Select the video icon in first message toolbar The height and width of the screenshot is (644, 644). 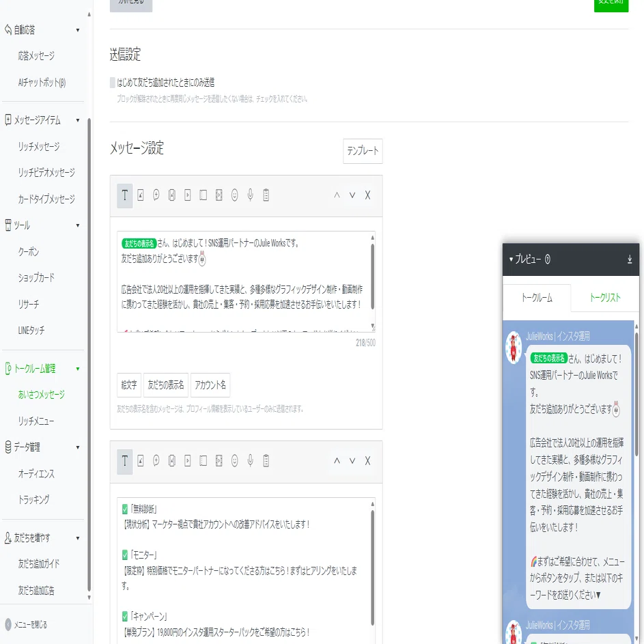point(187,195)
